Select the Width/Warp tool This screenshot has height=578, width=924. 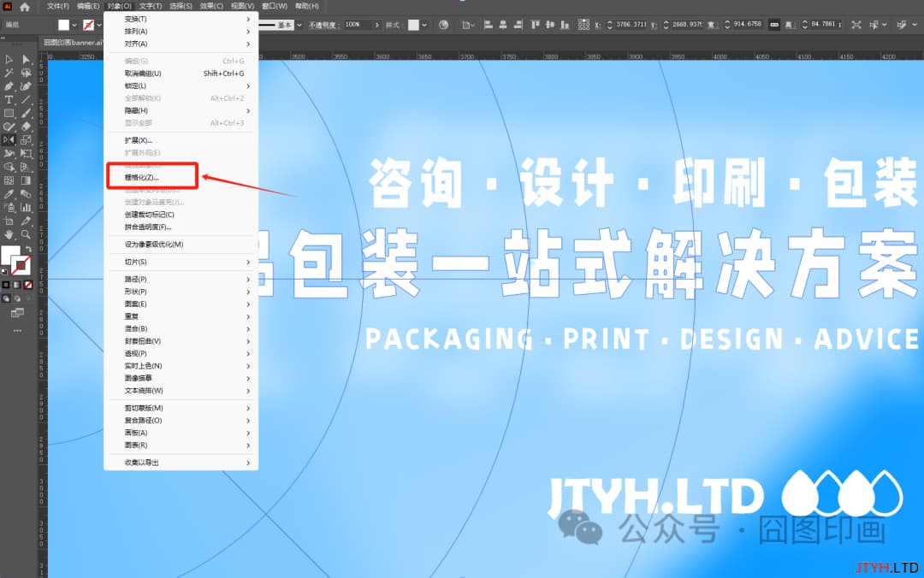[9, 153]
